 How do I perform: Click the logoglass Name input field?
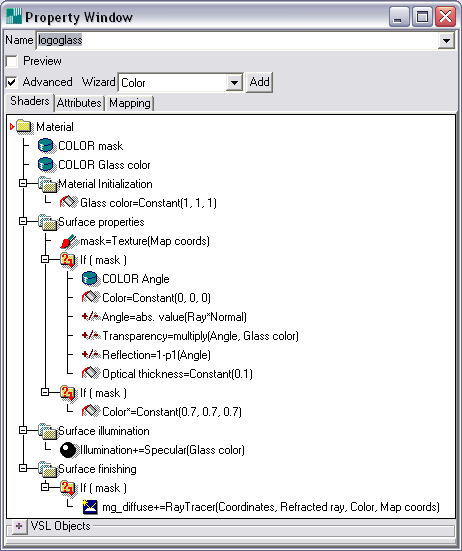(237, 40)
